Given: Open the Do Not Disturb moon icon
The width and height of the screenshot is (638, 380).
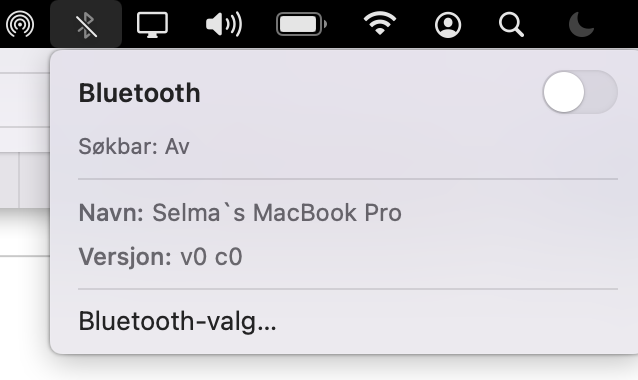Looking at the screenshot, I should (x=581, y=24).
